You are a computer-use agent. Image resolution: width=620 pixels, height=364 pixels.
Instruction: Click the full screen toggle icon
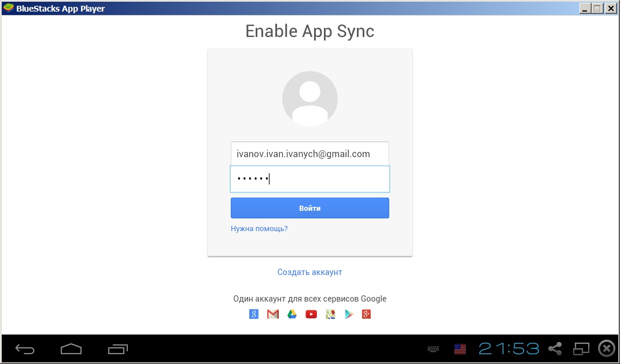[581, 348]
